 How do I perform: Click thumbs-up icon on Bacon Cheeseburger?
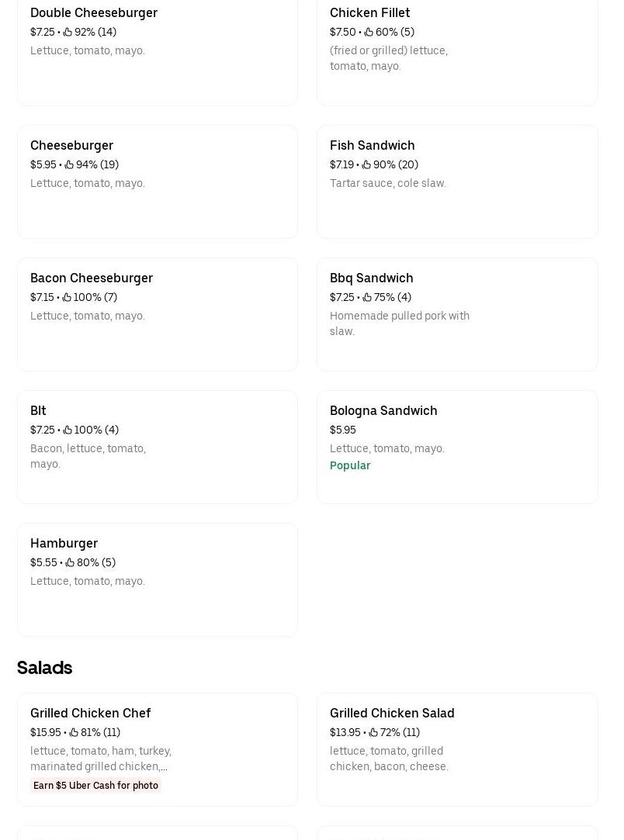click(67, 297)
